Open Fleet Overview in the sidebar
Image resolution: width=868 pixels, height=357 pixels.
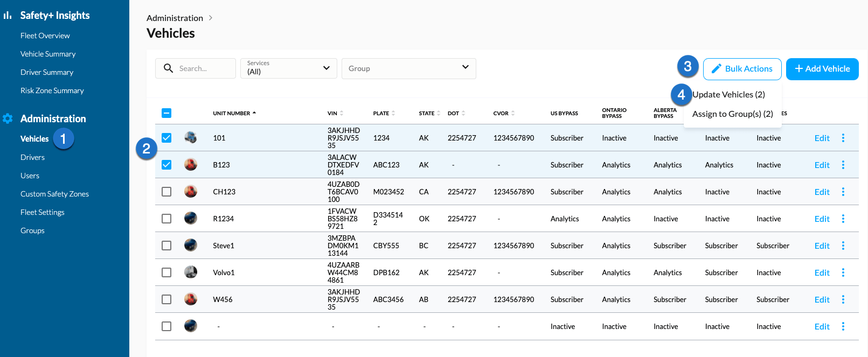[45, 36]
